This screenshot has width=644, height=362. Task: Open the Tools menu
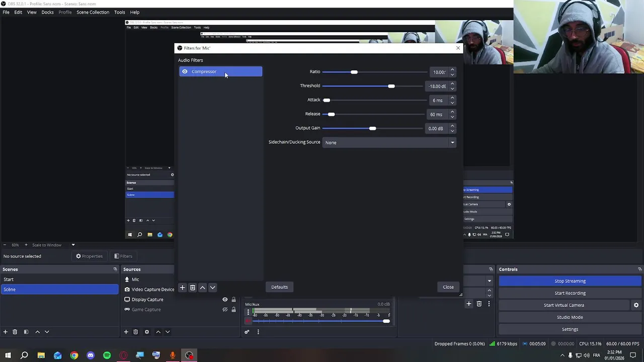pyautogui.click(x=119, y=12)
